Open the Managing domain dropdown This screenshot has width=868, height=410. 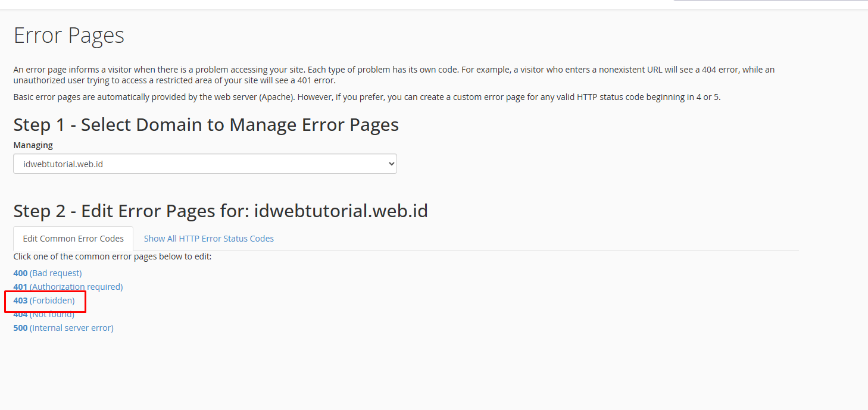coord(205,164)
